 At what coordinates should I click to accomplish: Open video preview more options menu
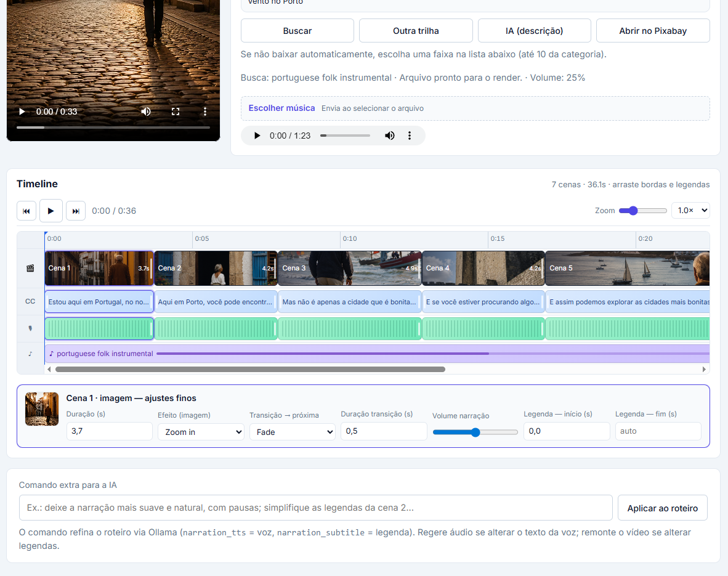click(x=204, y=112)
